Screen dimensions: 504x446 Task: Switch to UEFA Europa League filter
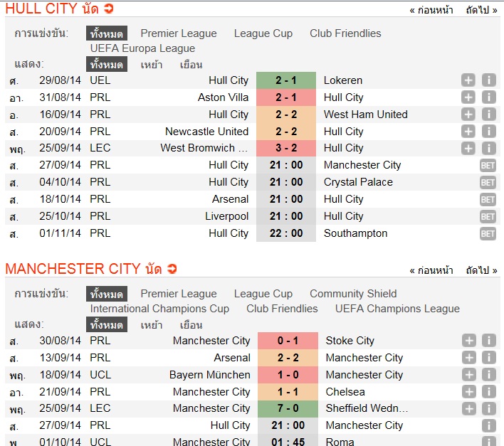pos(142,48)
